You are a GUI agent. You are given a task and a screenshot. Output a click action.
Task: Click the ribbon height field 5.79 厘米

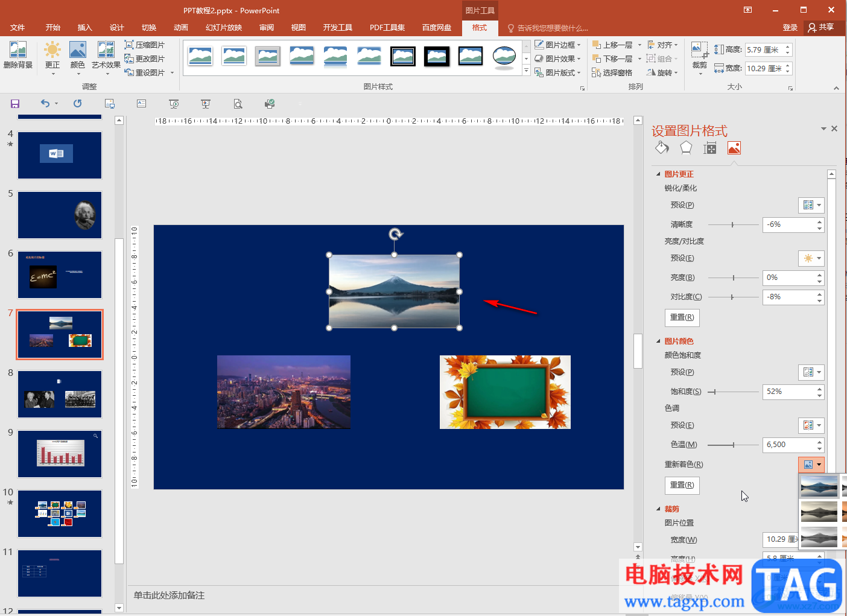point(764,50)
